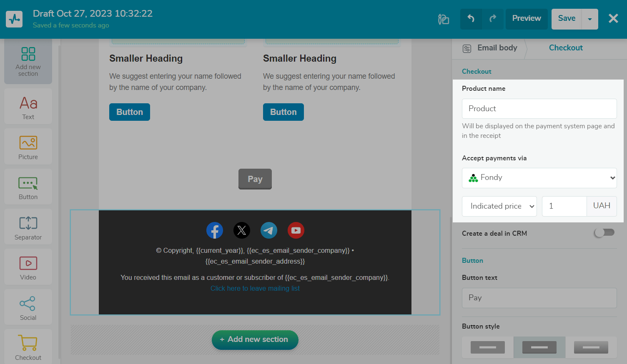The height and width of the screenshot is (364, 627).
Task: Click the Telegram icon in footer
Action: (269, 230)
